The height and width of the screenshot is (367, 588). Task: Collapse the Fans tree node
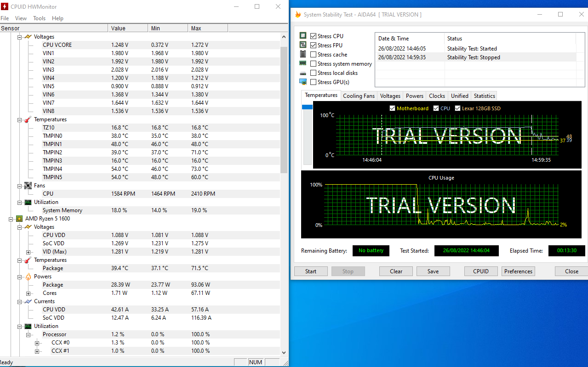[x=20, y=186]
